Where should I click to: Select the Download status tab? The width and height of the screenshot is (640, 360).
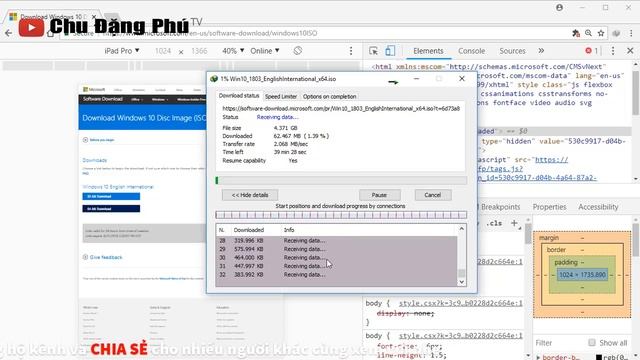239,96
